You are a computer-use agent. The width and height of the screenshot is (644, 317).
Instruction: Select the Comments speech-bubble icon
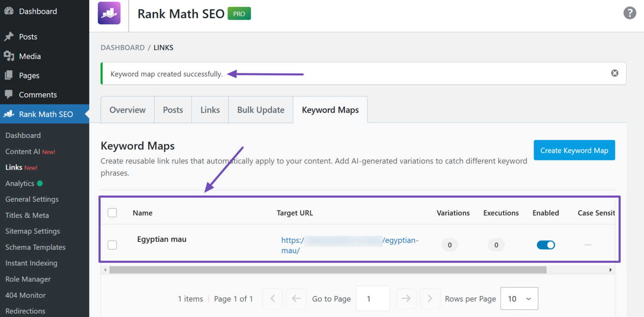(x=9, y=94)
